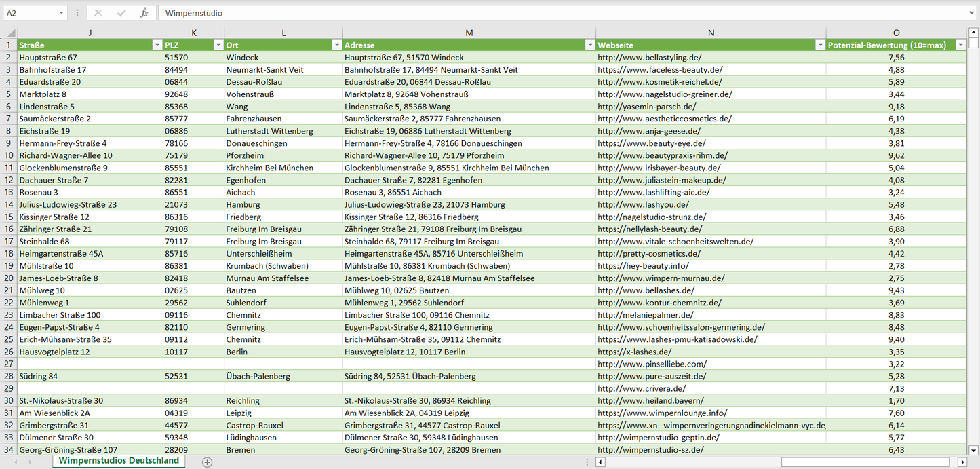Open the PLZ filter dropdown
The height and width of the screenshot is (469, 980).
(218, 45)
